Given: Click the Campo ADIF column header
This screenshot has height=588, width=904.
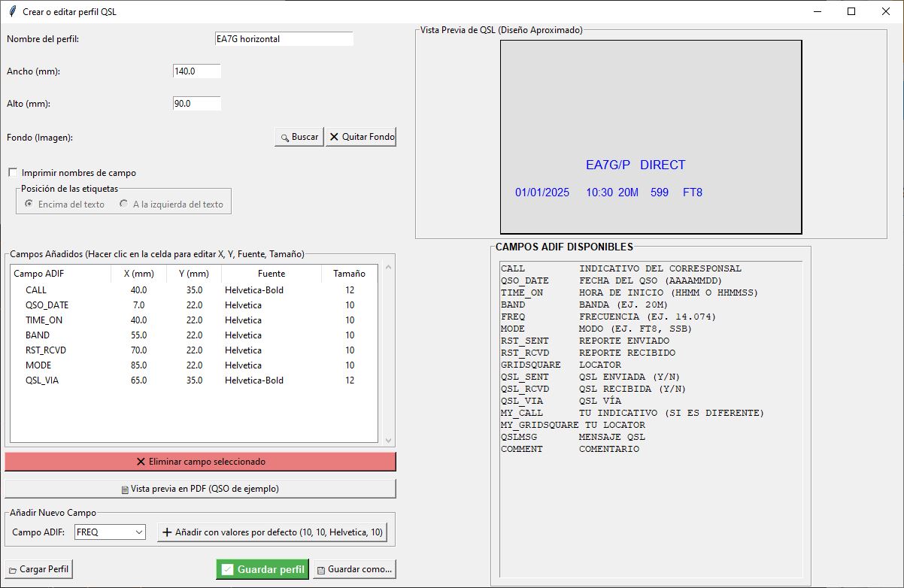Looking at the screenshot, I should pos(39,274).
